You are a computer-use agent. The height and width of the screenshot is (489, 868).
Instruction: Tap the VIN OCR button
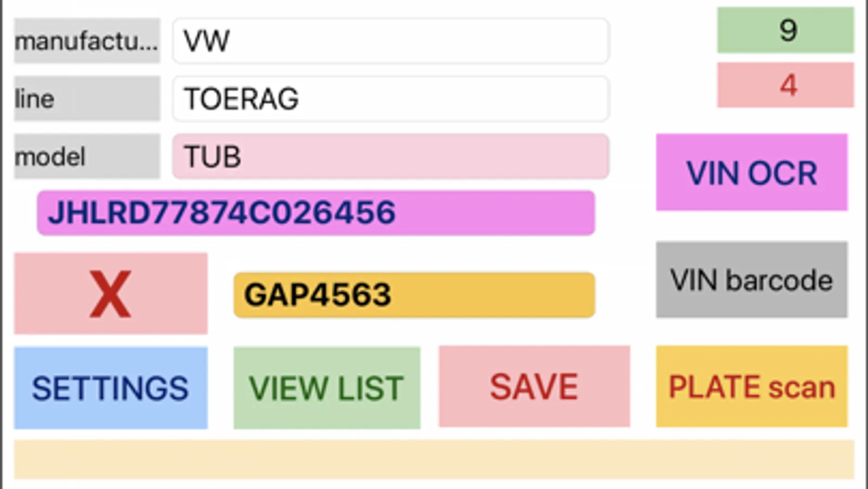751,172
